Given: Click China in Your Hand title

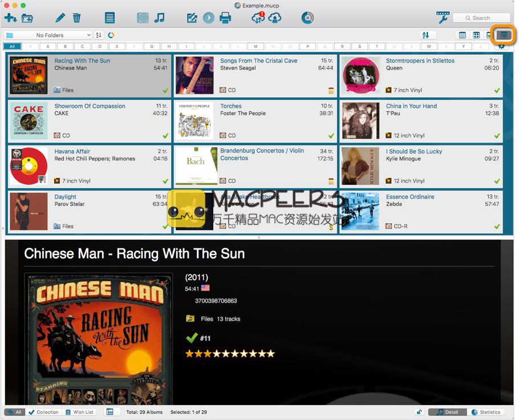Looking at the screenshot, I should pos(411,106).
